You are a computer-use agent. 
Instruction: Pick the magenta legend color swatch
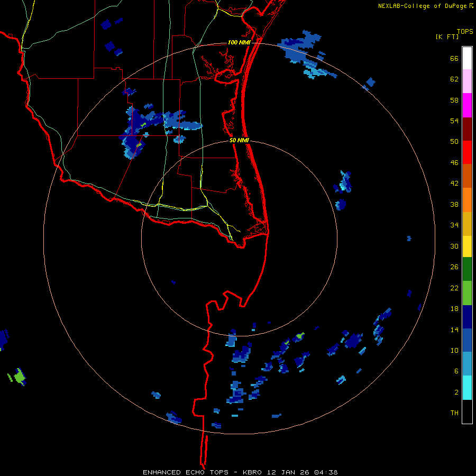pos(467,105)
